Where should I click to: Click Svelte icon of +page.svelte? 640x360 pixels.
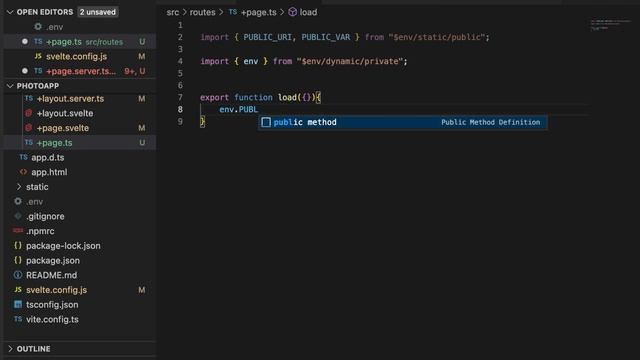point(29,128)
